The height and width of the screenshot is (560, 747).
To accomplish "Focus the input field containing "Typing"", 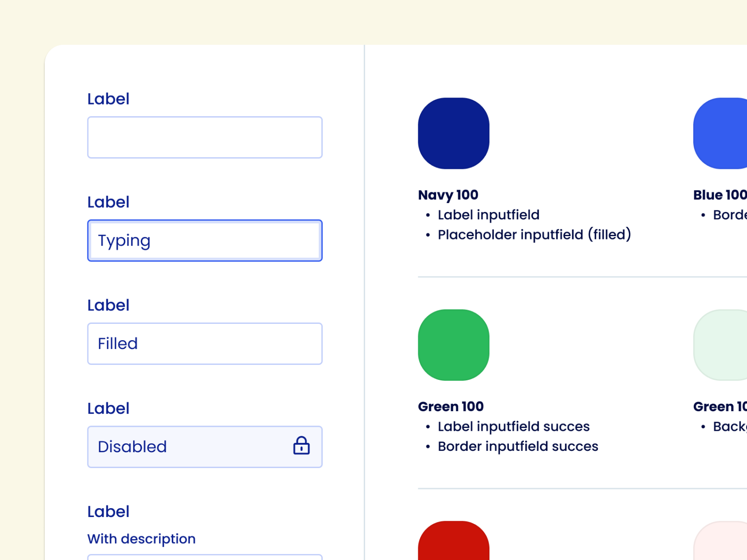I will pos(204,241).
